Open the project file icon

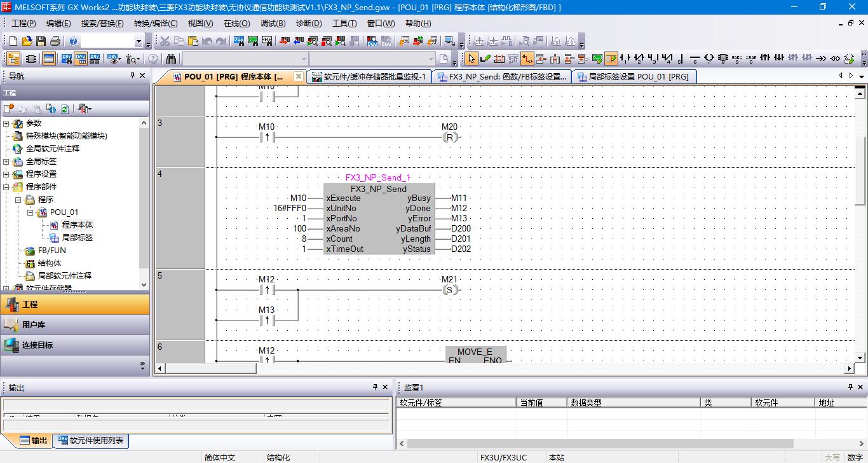[27, 41]
